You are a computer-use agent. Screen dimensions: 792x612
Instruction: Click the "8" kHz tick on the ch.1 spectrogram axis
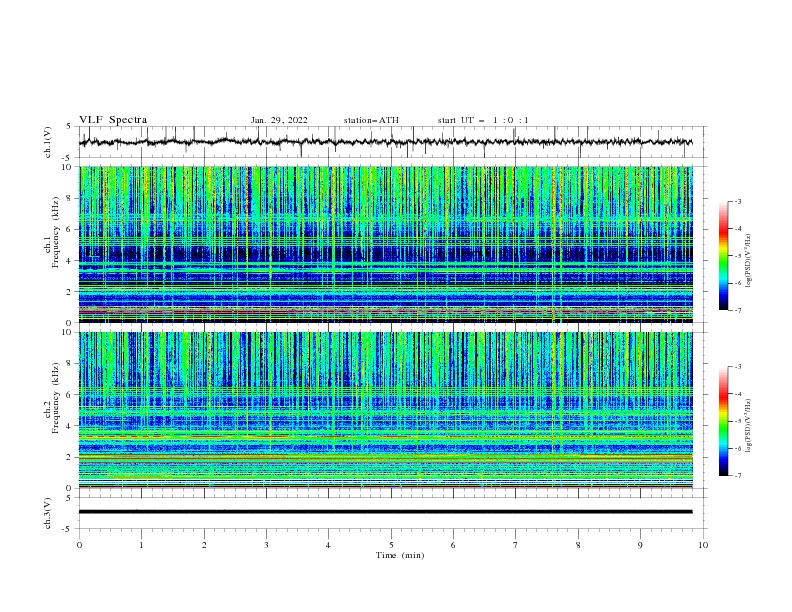(69, 198)
